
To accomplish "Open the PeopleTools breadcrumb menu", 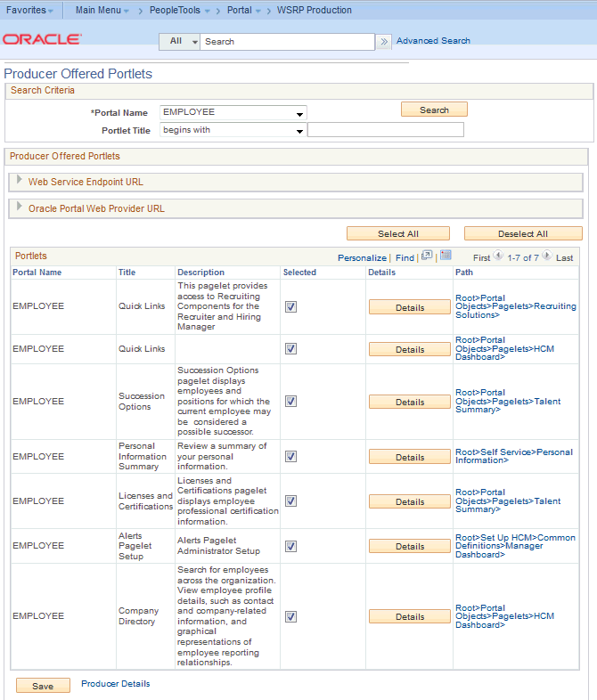I will (179, 11).
